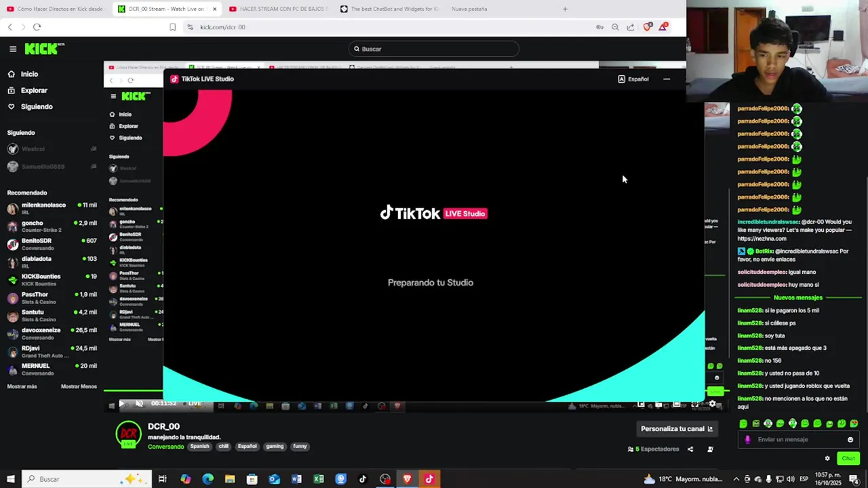The image size is (868, 488).
Task: Click the Enviar un mensaje chat field
Action: pos(799,439)
